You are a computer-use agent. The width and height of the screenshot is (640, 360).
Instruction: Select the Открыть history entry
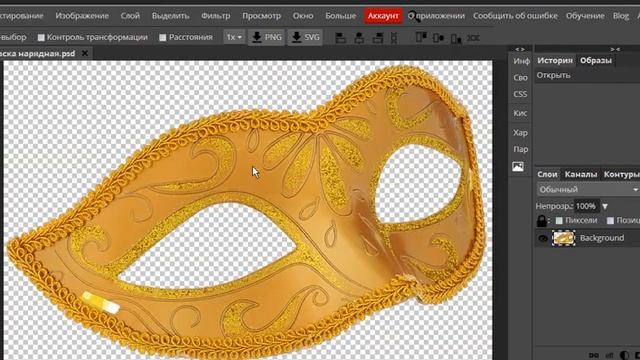(x=587, y=76)
